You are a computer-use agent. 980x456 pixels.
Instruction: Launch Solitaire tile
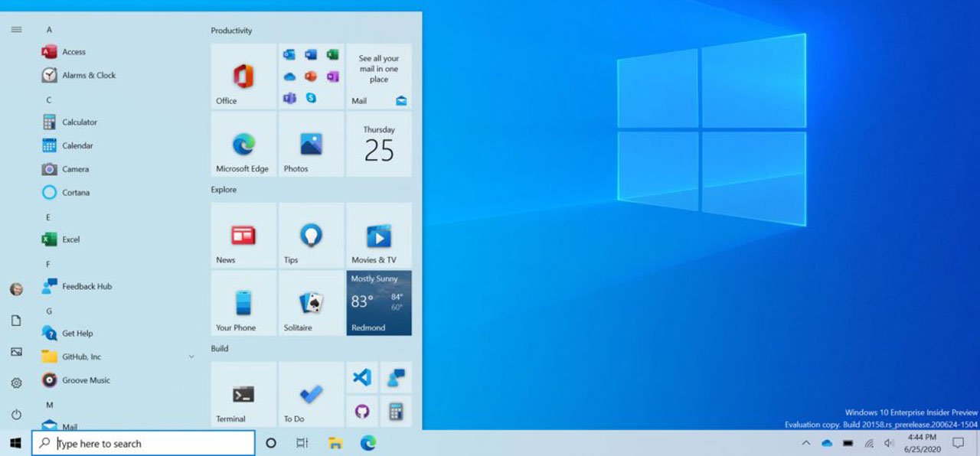(311, 303)
